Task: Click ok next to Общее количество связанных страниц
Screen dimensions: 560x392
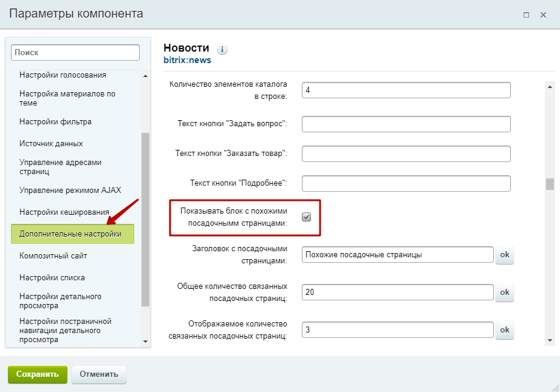Action: tap(505, 292)
